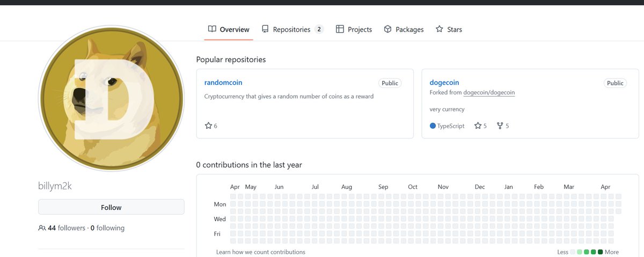Open the dogecoin repository
Image resolution: width=644 pixels, height=257 pixels.
[444, 83]
